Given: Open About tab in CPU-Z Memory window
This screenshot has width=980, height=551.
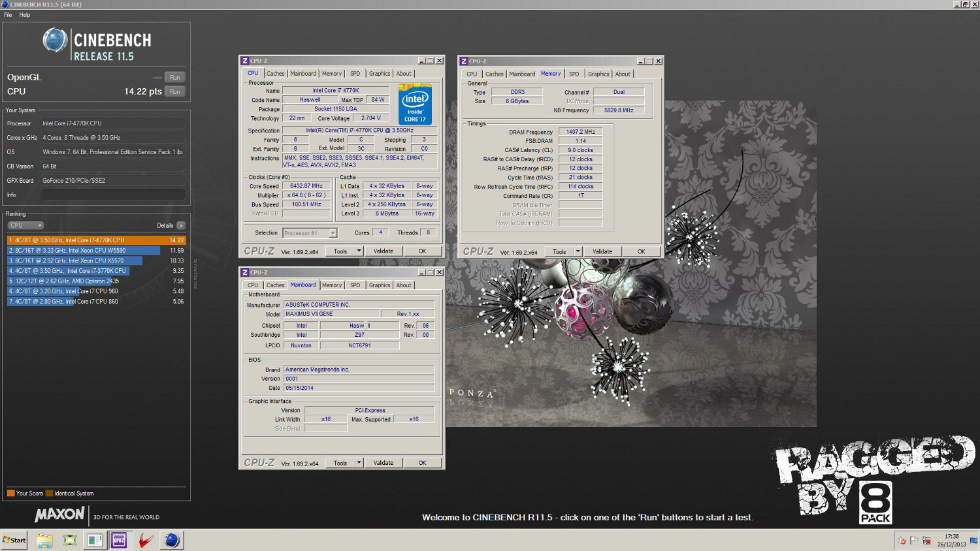Looking at the screenshot, I should [x=623, y=74].
